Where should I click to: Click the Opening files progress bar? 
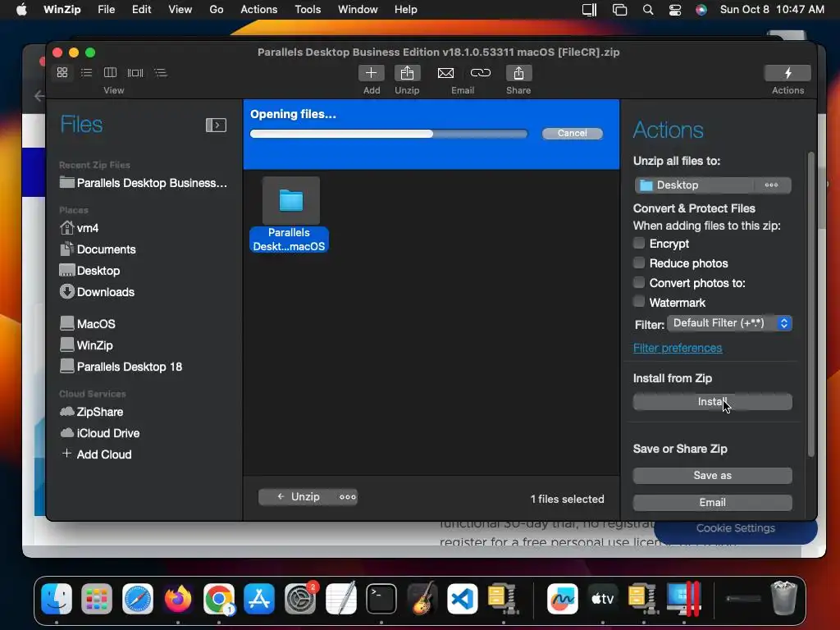388,134
